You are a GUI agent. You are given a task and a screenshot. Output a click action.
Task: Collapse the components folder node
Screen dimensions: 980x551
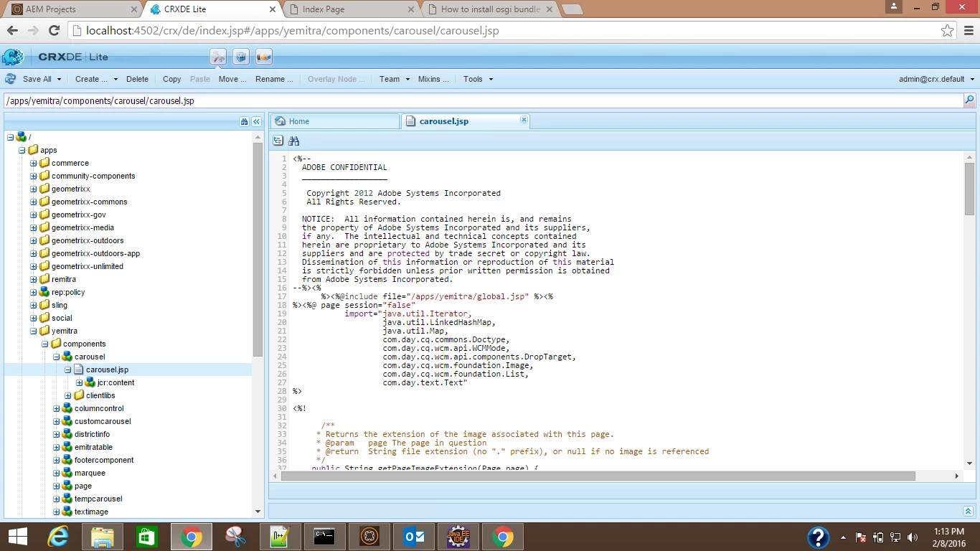tap(44, 344)
